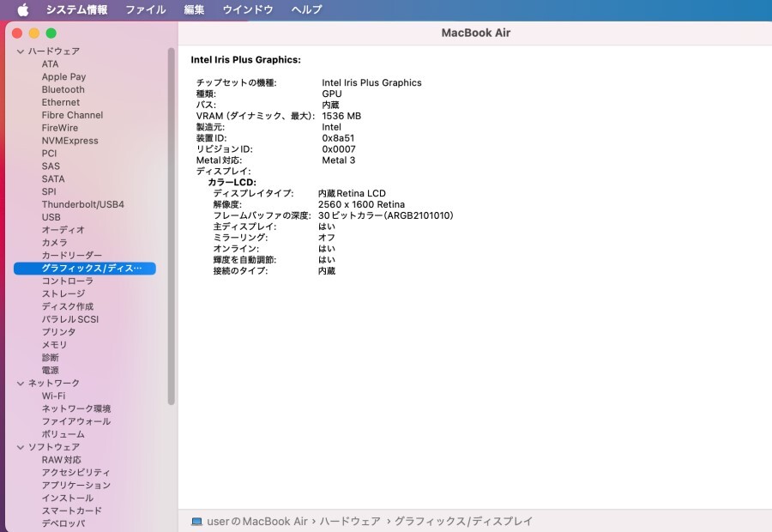The width and height of the screenshot is (772, 532).
Task: Select USB in the sidebar
Action: tap(51, 217)
